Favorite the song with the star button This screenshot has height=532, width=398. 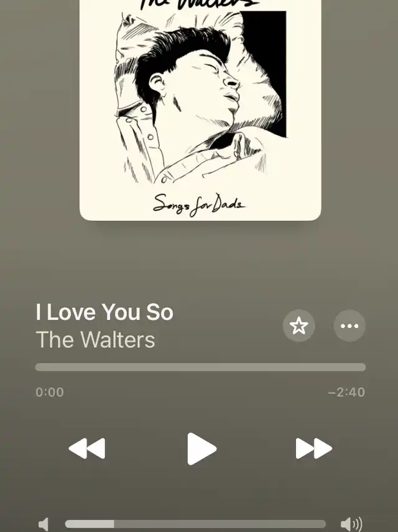298,325
